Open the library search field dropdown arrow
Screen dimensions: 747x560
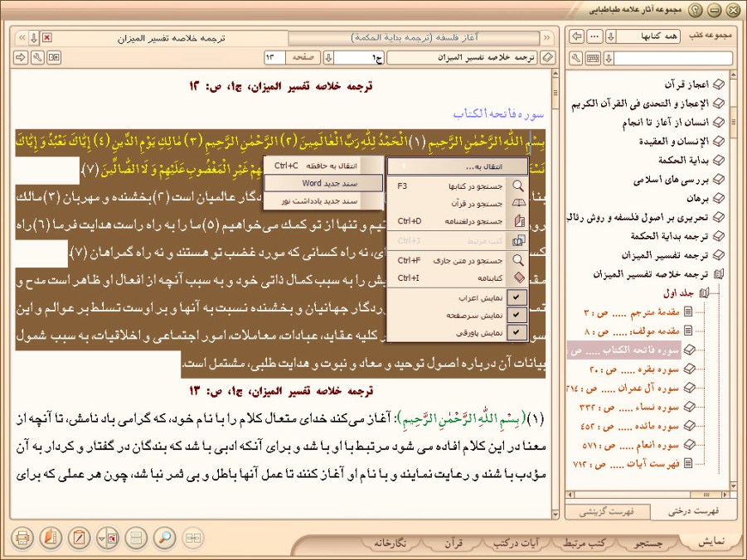tap(609, 58)
